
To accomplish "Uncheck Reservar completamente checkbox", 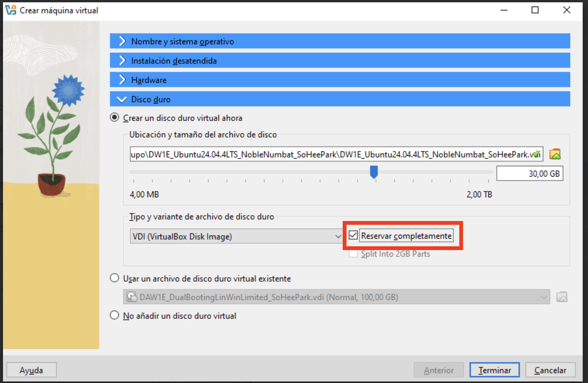I will point(353,236).
